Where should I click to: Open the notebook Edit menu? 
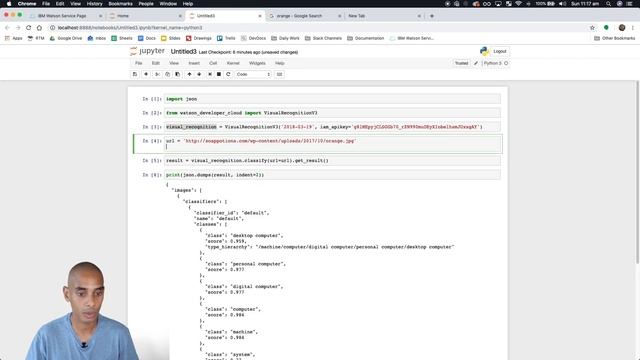click(156, 63)
